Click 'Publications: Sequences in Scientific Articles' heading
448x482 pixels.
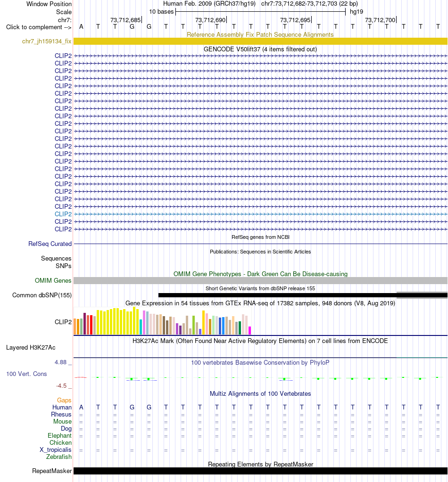coord(260,252)
